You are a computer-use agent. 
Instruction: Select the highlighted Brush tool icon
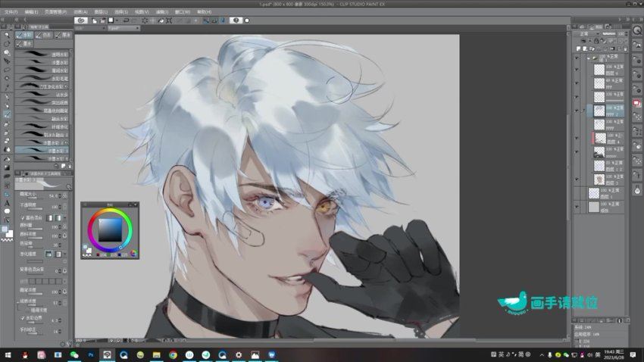tap(7, 114)
